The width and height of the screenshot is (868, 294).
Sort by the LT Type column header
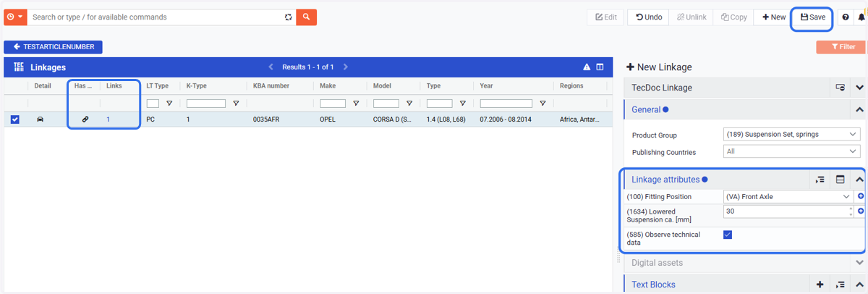tap(157, 85)
